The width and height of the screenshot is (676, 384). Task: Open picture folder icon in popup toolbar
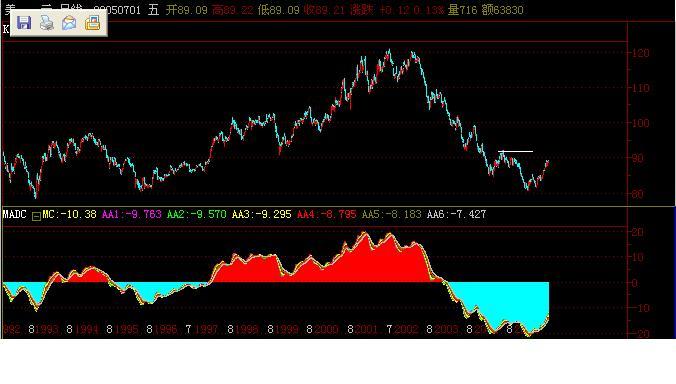(92, 22)
